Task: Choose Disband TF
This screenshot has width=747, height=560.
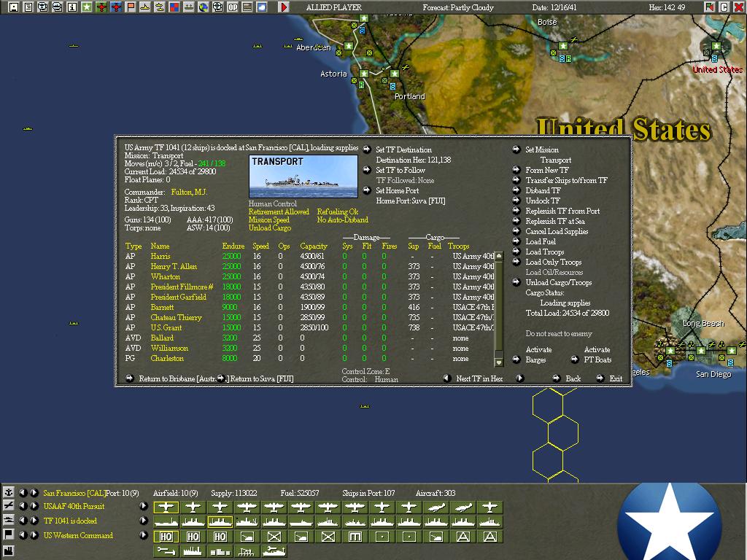Action: click(543, 190)
